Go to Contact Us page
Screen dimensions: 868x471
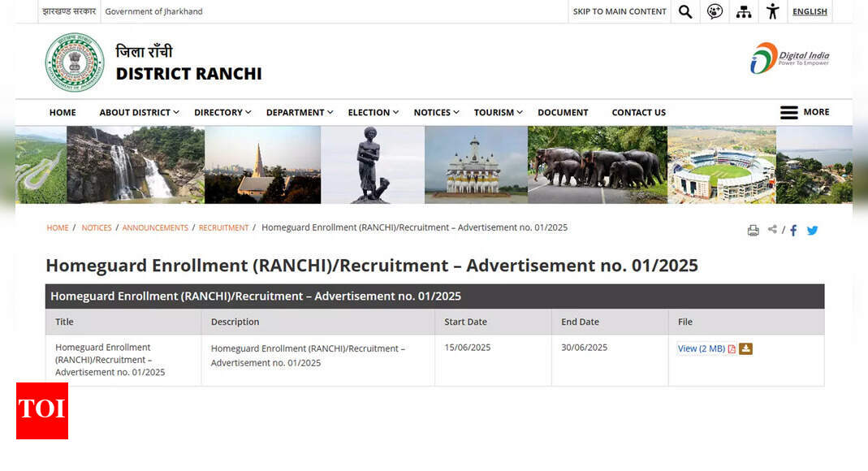pyautogui.click(x=638, y=113)
